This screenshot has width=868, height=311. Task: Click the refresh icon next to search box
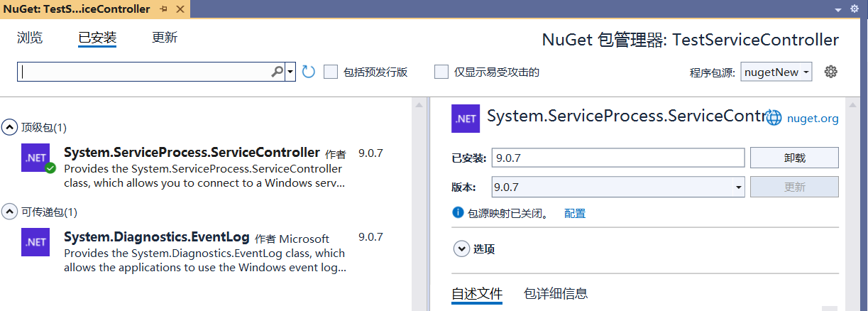[308, 72]
